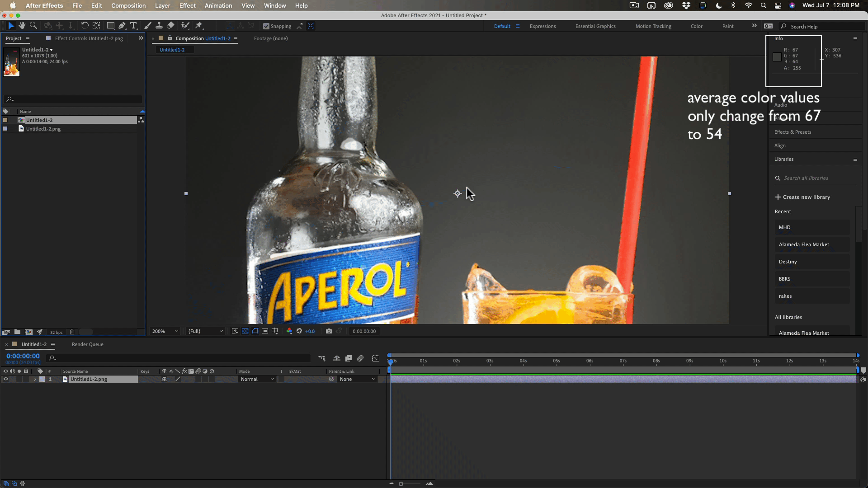The image size is (868, 488).
Task: Open the Composition menu
Action: (128, 5)
